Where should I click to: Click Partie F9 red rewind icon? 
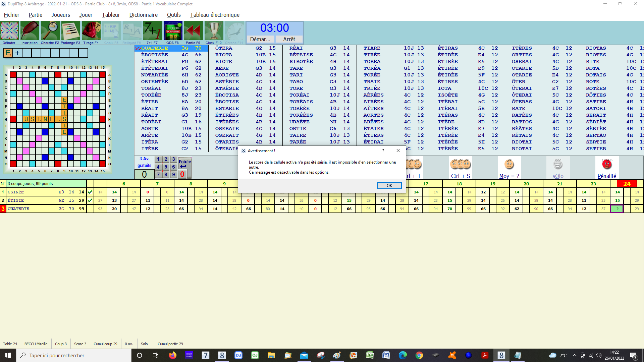click(x=193, y=31)
